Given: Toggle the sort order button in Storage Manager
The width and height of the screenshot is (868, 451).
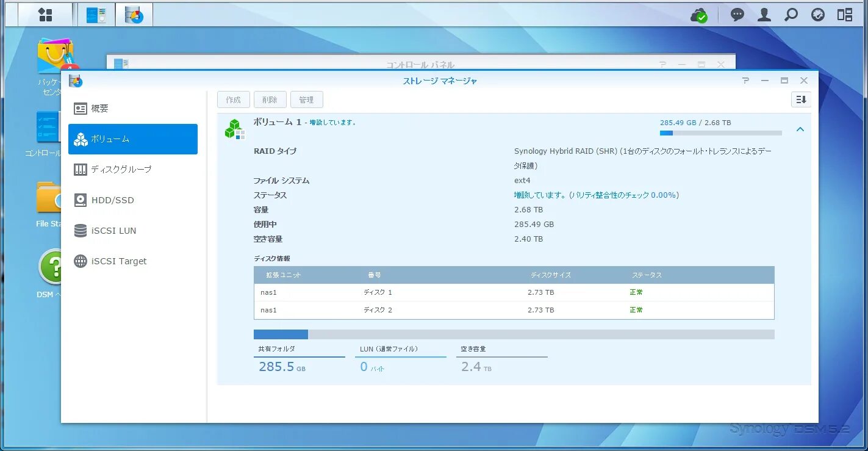Looking at the screenshot, I should tap(801, 99).
